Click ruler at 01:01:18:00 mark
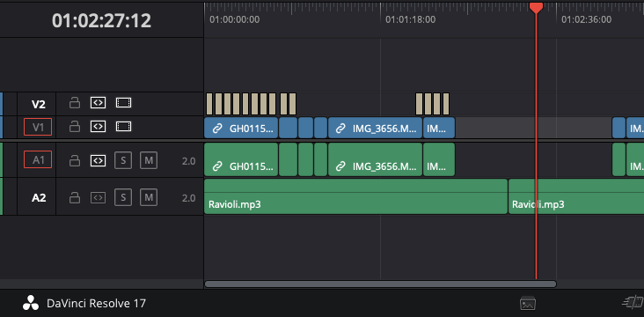The image size is (644, 317). (410, 19)
